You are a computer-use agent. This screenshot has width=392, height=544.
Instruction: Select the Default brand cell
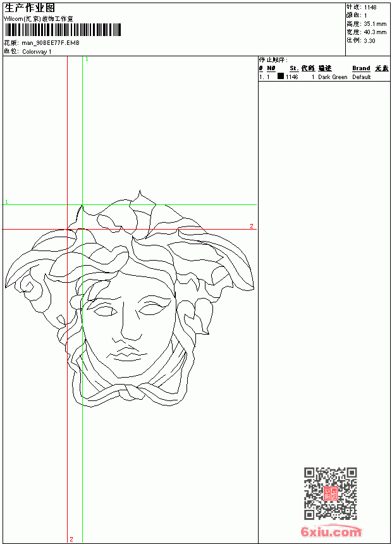[x=362, y=77]
